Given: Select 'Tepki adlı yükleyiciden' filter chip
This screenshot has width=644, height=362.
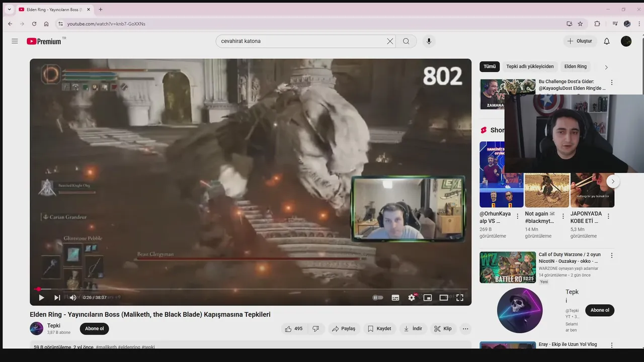Looking at the screenshot, I should [530, 66].
